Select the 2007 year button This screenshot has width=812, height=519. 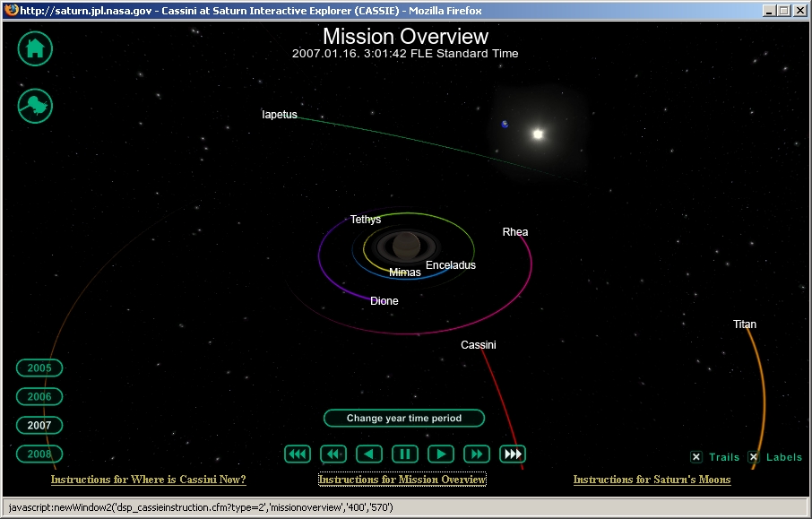pyautogui.click(x=39, y=425)
